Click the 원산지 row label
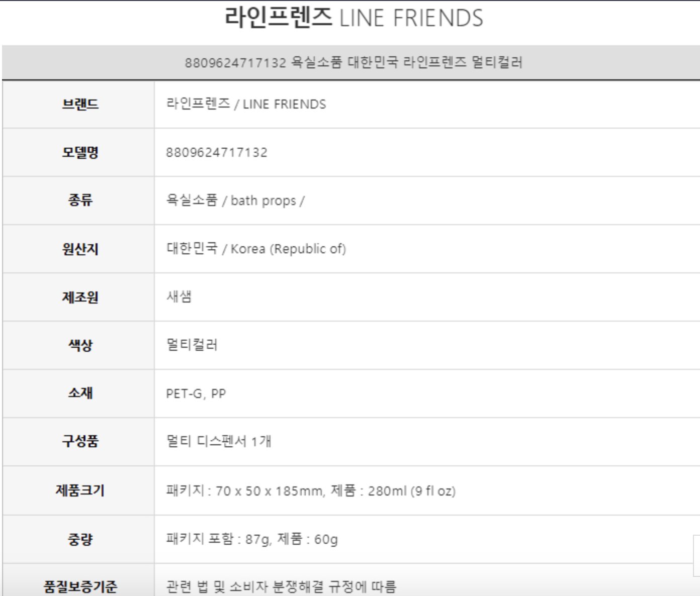This screenshot has height=596, width=700. click(x=80, y=249)
